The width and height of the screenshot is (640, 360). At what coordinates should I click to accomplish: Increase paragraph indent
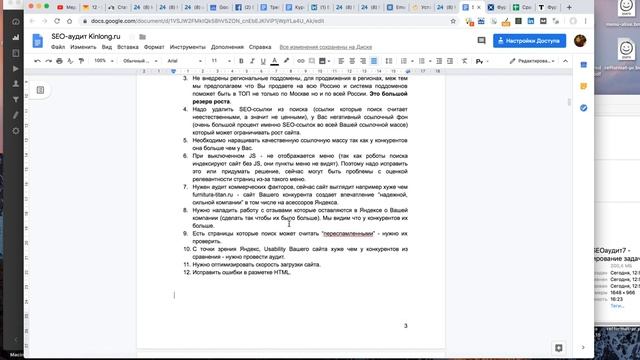450,61
